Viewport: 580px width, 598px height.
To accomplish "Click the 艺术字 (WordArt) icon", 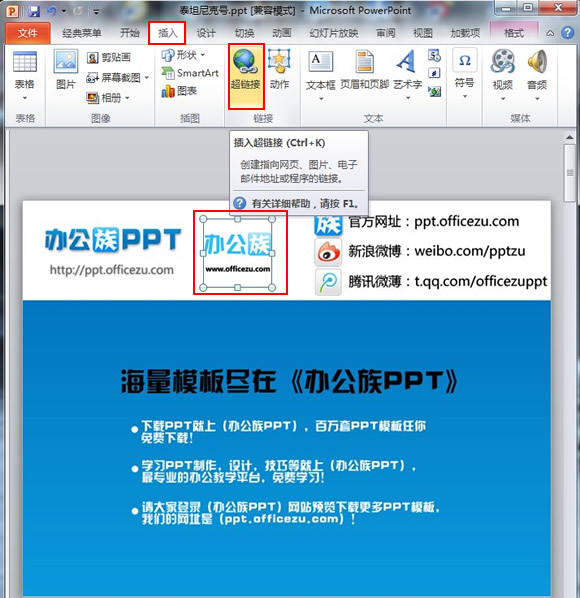I will tap(406, 61).
